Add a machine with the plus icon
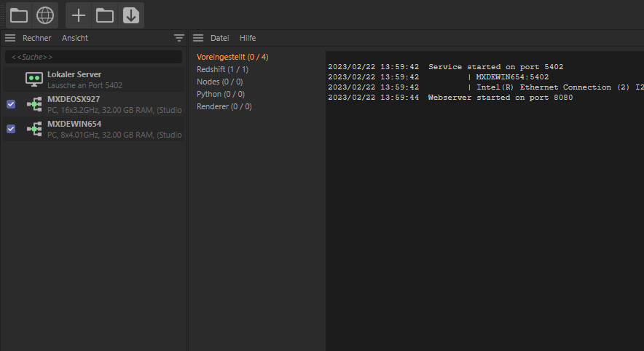 click(79, 15)
